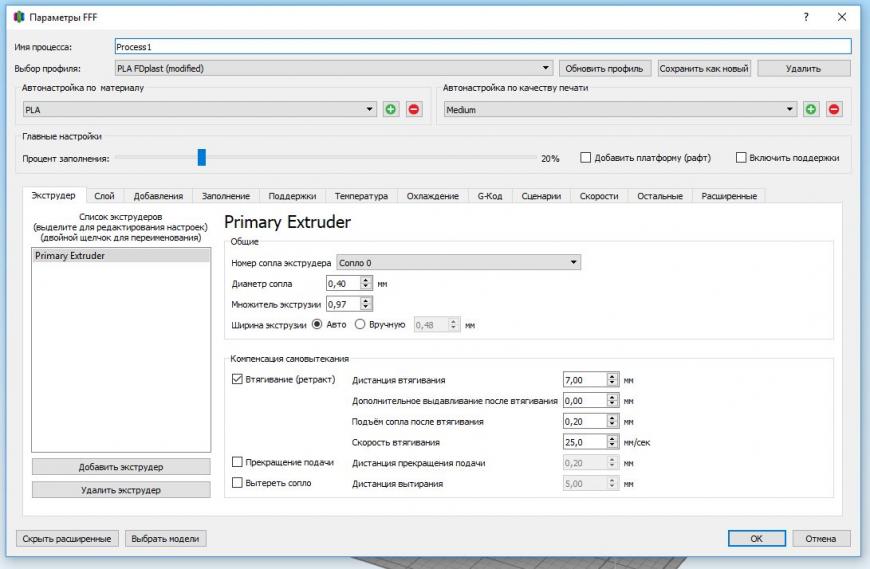Viewport: 870px width, 569px height.
Task: Switch to Скорости tab
Action: pyautogui.click(x=599, y=196)
